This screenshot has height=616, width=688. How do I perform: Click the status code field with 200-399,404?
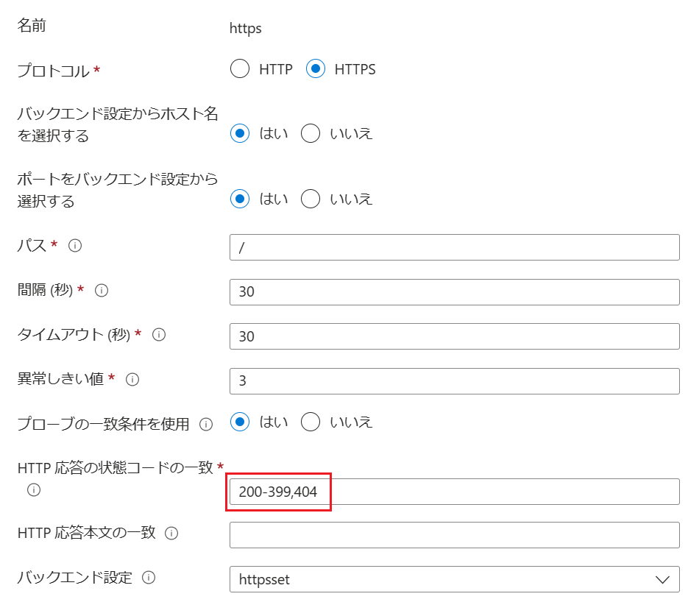(x=455, y=492)
